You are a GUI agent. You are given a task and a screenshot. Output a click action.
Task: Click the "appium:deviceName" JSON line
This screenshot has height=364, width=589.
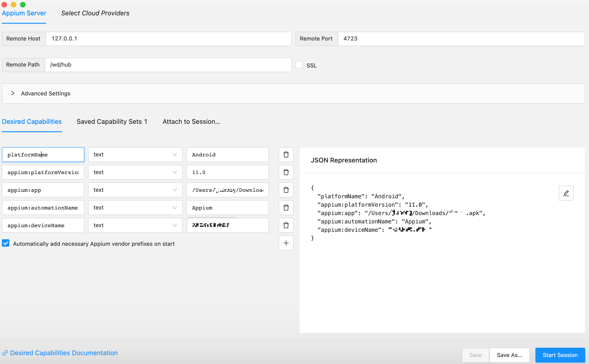click(374, 230)
